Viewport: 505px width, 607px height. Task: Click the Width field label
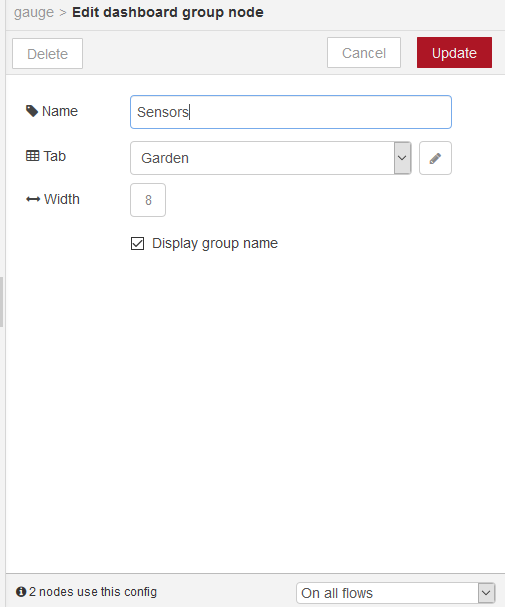(x=62, y=199)
